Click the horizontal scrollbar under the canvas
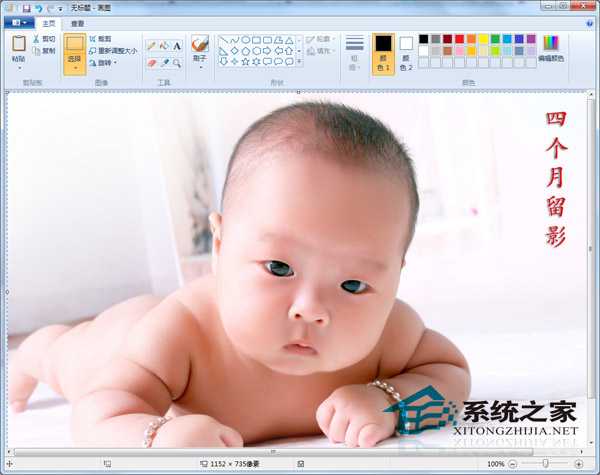The width and height of the screenshot is (600, 475). click(x=273, y=452)
